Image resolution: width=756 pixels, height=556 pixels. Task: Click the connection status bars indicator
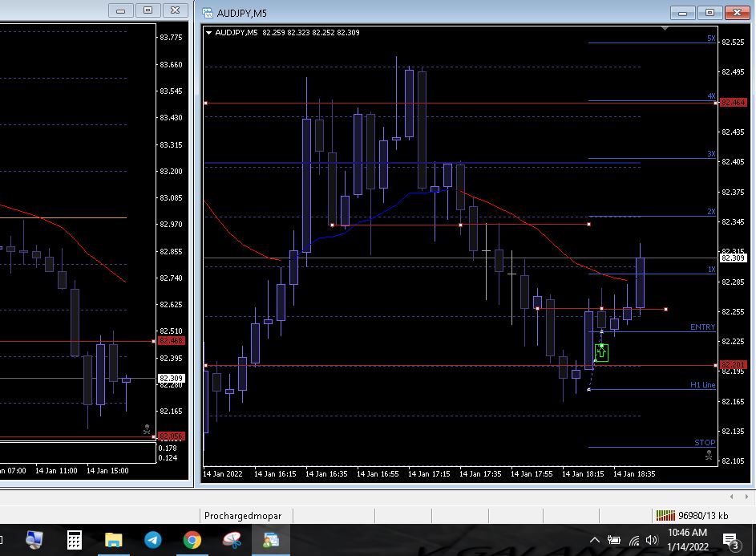click(665, 515)
